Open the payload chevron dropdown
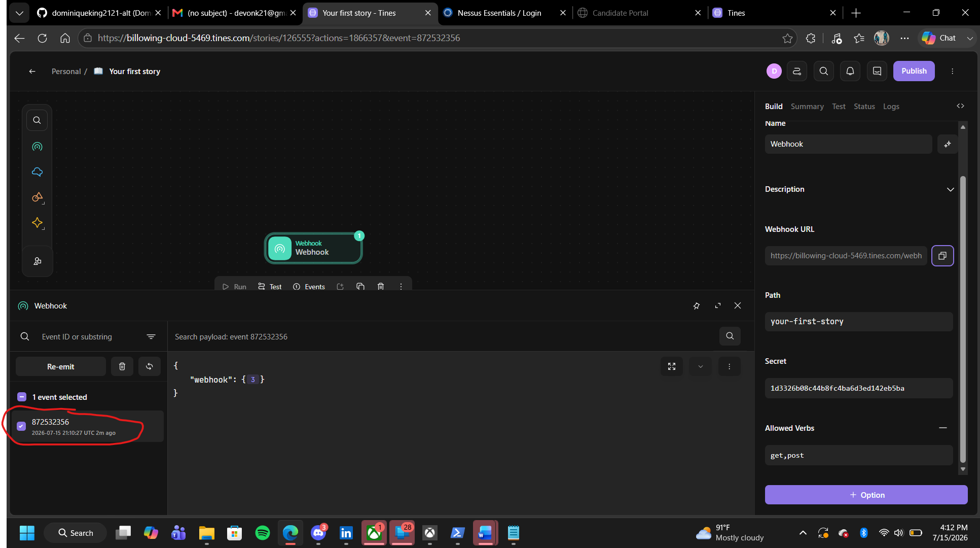980x548 pixels. 701,366
